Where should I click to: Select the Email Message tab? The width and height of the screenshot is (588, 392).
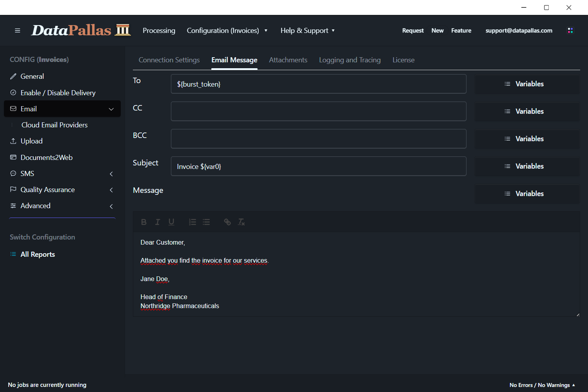pos(234,60)
